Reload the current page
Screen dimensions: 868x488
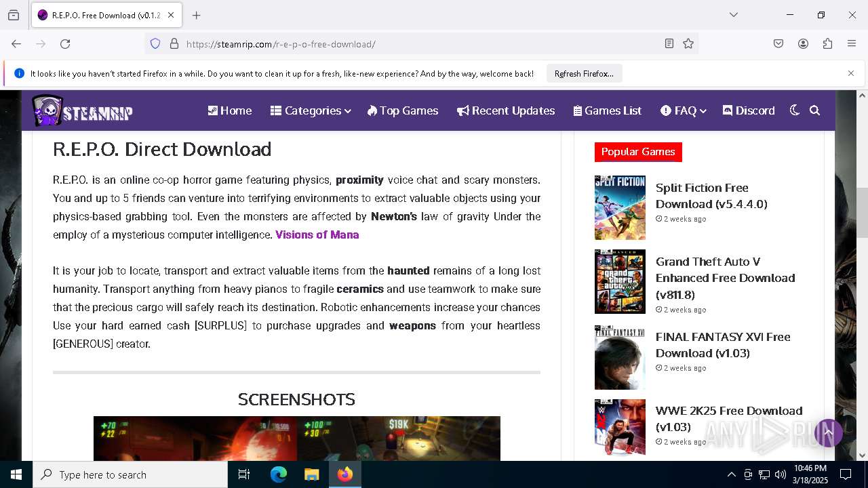pyautogui.click(x=65, y=43)
